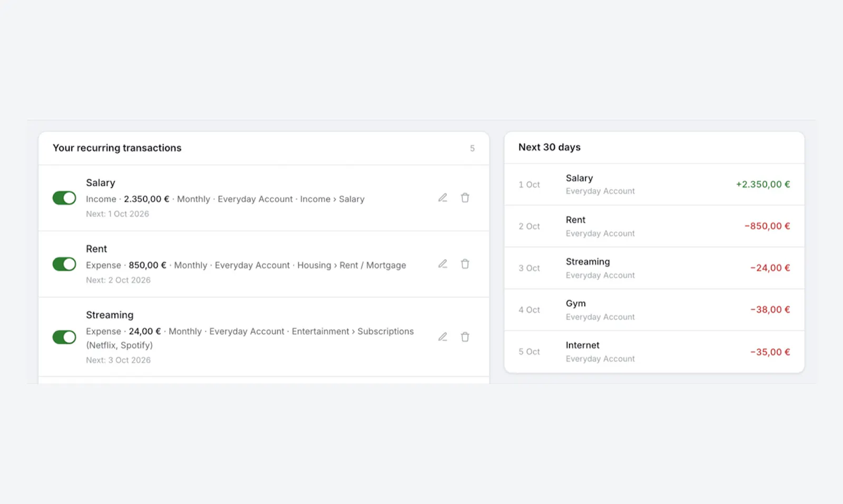Click the '−35,00 €' upcoming amount
The width and height of the screenshot is (843, 504).
[770, 352]
